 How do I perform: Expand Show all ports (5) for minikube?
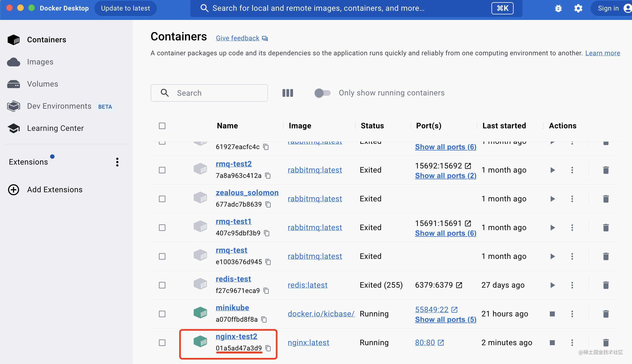click(445, 320)
